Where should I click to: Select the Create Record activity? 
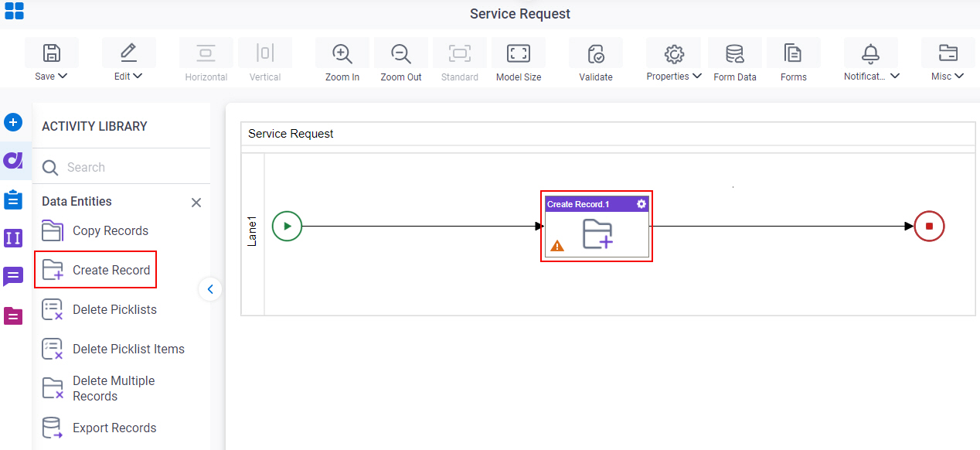96,270
